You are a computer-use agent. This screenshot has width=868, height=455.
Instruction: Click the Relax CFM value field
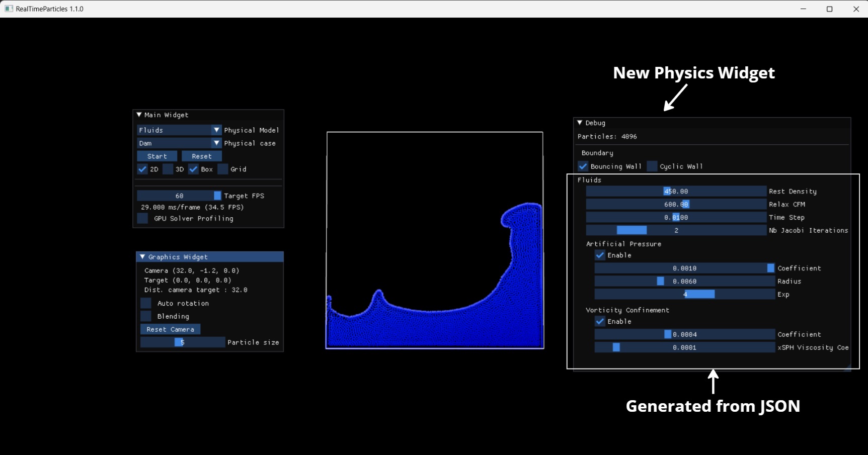pyautogui.click(x=676, y=204)
